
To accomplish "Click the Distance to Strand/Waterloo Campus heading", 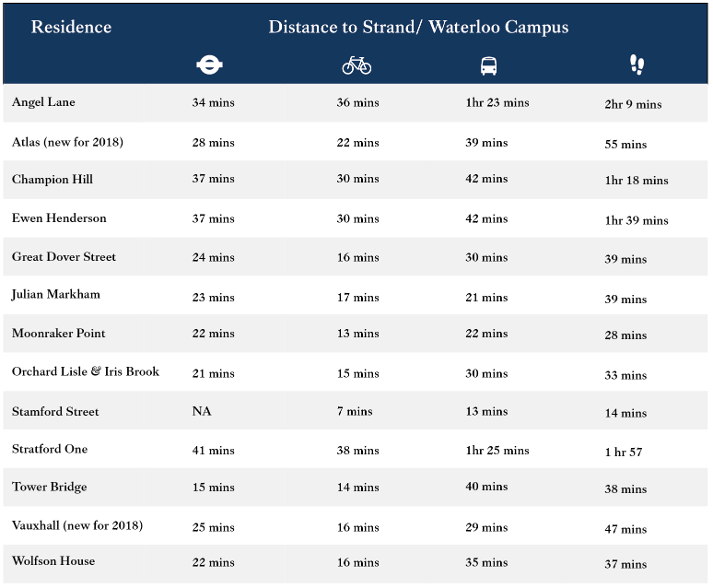I will 418,27.
